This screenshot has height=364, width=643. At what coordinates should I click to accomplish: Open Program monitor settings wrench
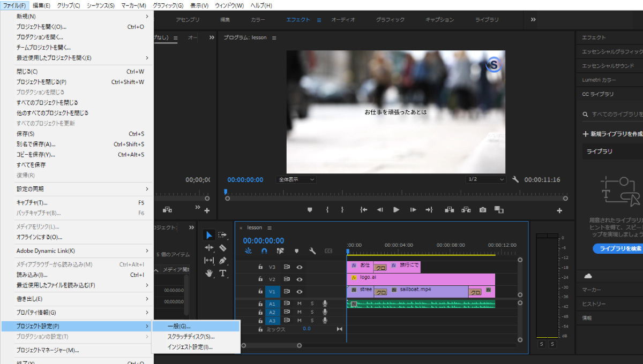[x=515, y=179]
